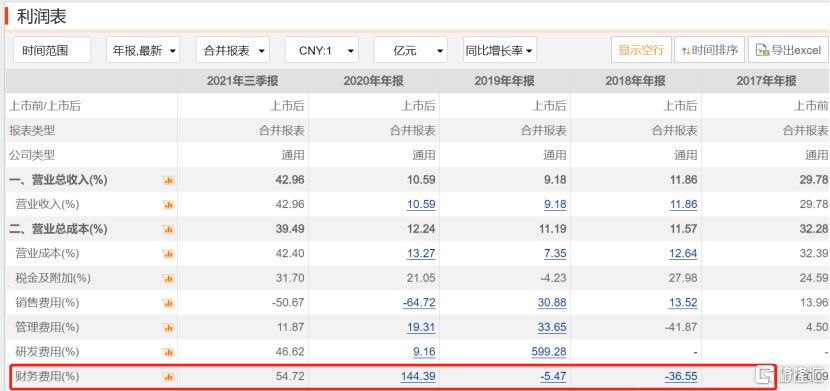Click the 显示空行 button

coord(642,50)
